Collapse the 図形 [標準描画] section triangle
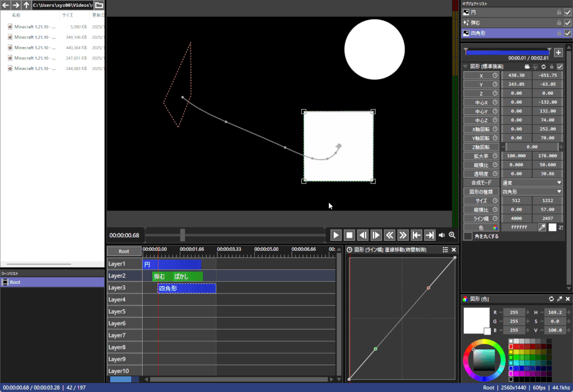 pyautogui.click(x=465, y=66)
